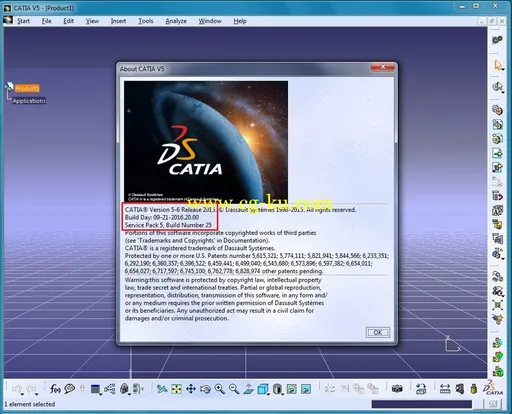Click the Measure Inertia weight icon
The image size is (512, 414).
[x=474, y=389]
